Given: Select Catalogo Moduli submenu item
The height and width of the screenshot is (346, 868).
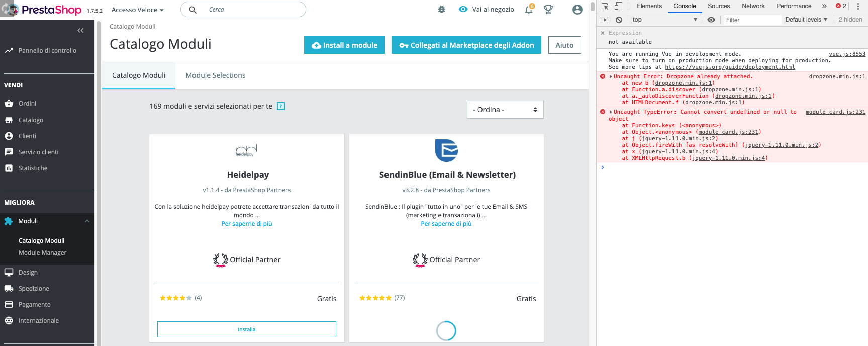Looking at the screenshot, I should [42, 241].
